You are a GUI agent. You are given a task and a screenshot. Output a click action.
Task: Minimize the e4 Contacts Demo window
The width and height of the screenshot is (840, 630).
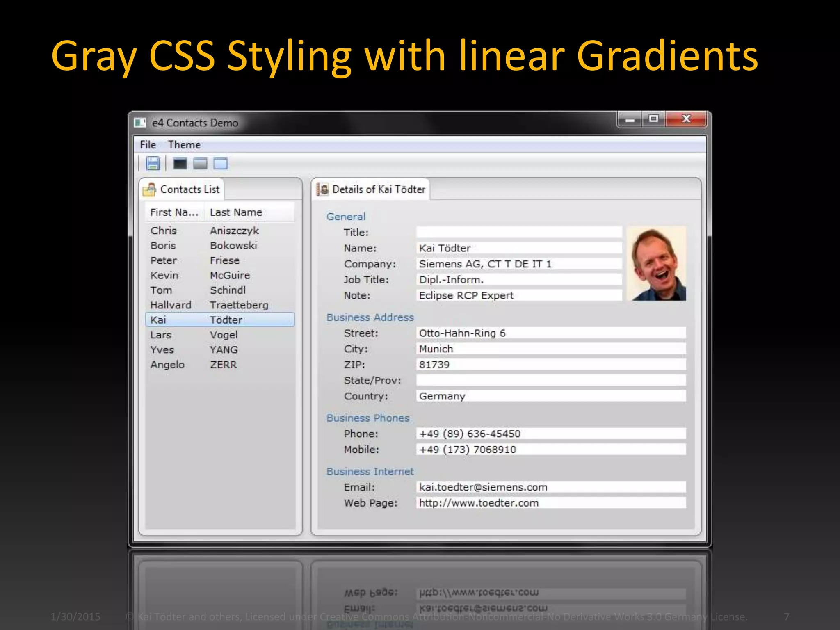[630, 119]
